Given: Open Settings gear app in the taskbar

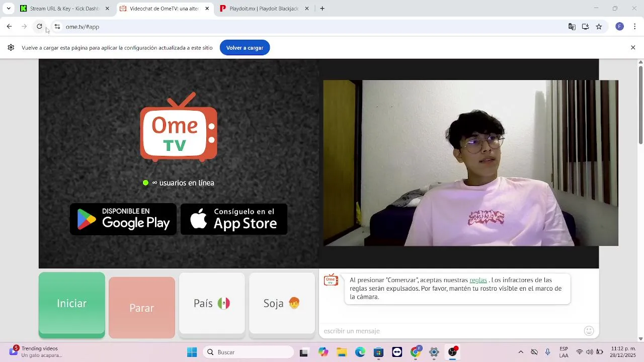Looking at the screenshot, I should tap(434, 352).
